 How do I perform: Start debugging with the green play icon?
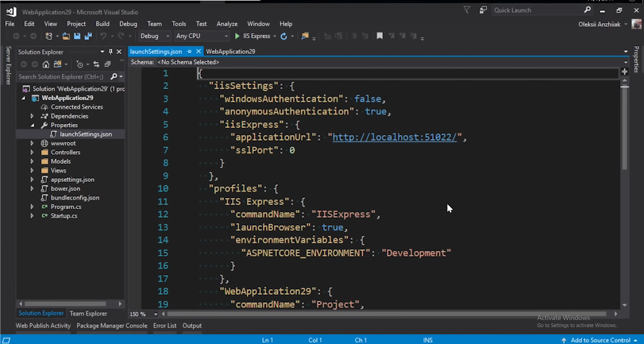pos(237,36)
